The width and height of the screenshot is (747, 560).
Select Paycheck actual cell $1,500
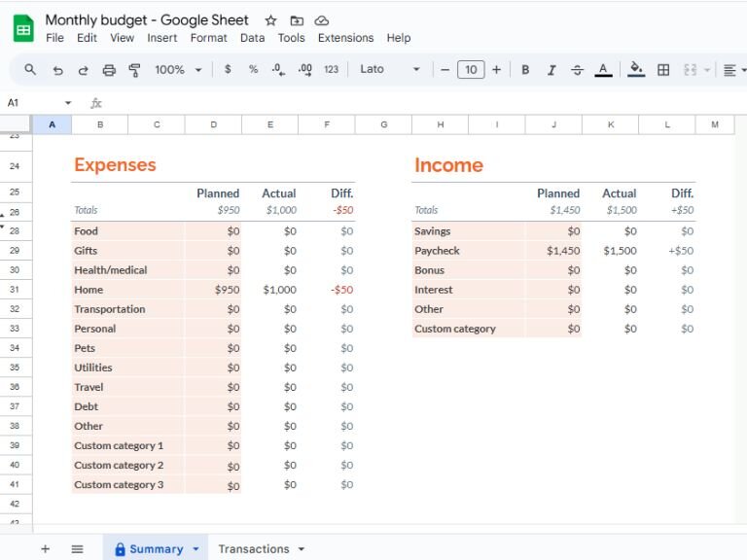click(610, 251)
